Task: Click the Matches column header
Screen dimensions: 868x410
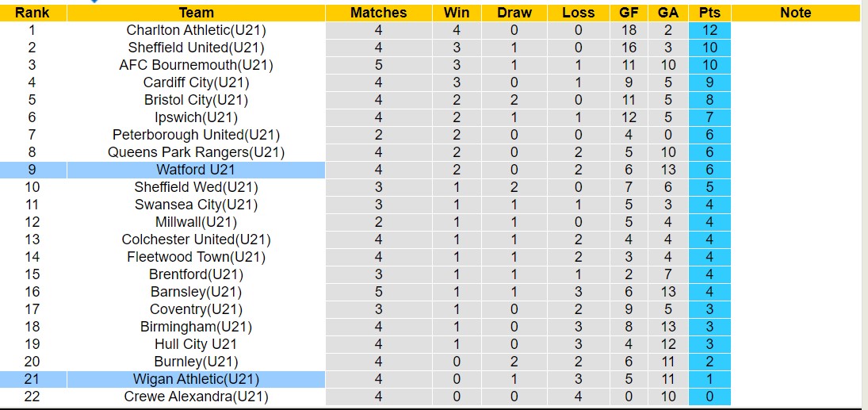Action: pyautogui.click(x=378, y=13)
